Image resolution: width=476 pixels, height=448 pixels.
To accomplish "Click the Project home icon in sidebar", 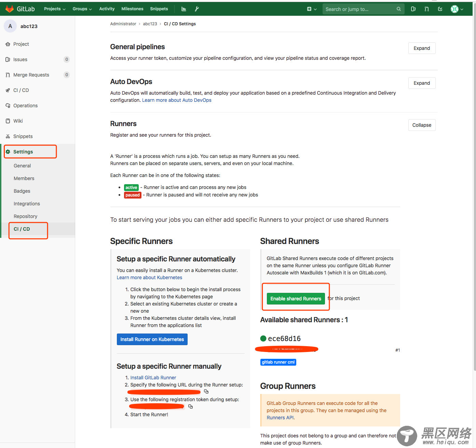I will click(8, 44).
